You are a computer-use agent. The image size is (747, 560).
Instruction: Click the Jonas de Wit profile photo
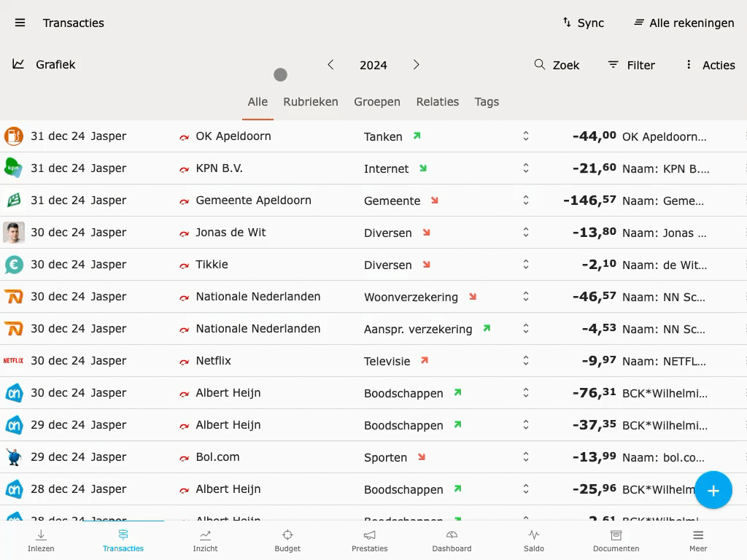tap(14, 233)
